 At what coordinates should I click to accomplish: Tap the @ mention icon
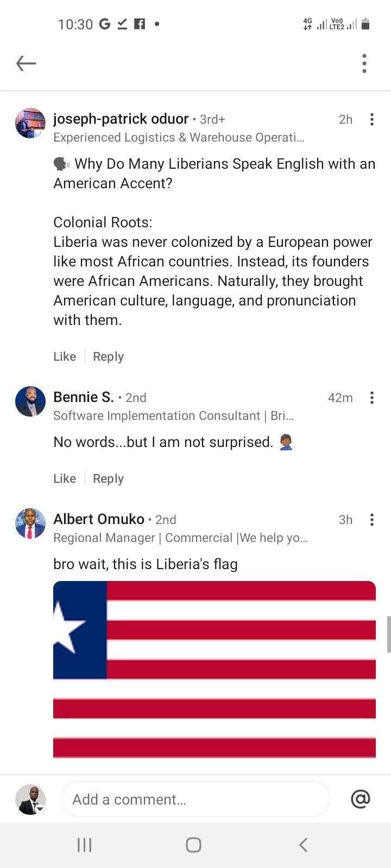361,799
